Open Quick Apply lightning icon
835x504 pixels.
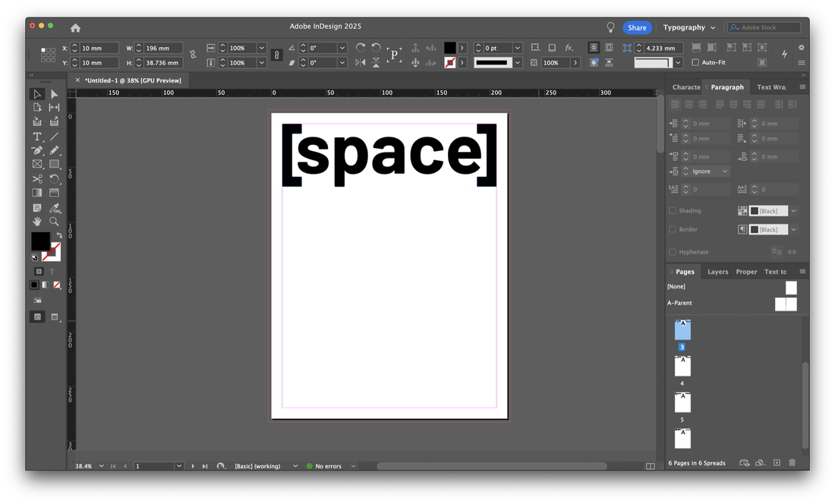[x=784, y=54]
